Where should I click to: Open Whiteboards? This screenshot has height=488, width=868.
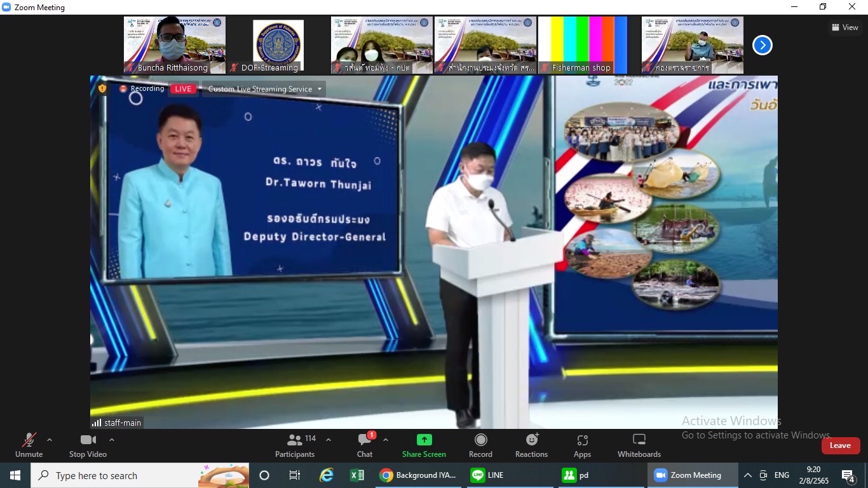tap(639, 445)
